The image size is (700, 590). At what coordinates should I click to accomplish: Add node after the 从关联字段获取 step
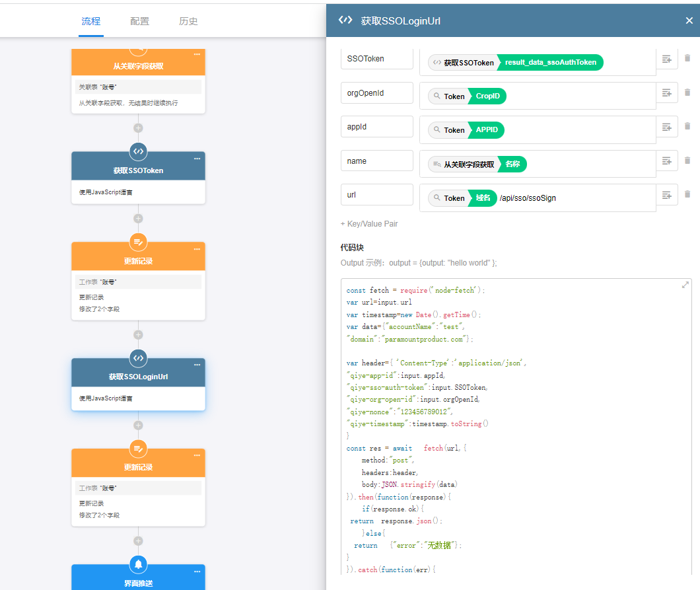tap(138, 128)
